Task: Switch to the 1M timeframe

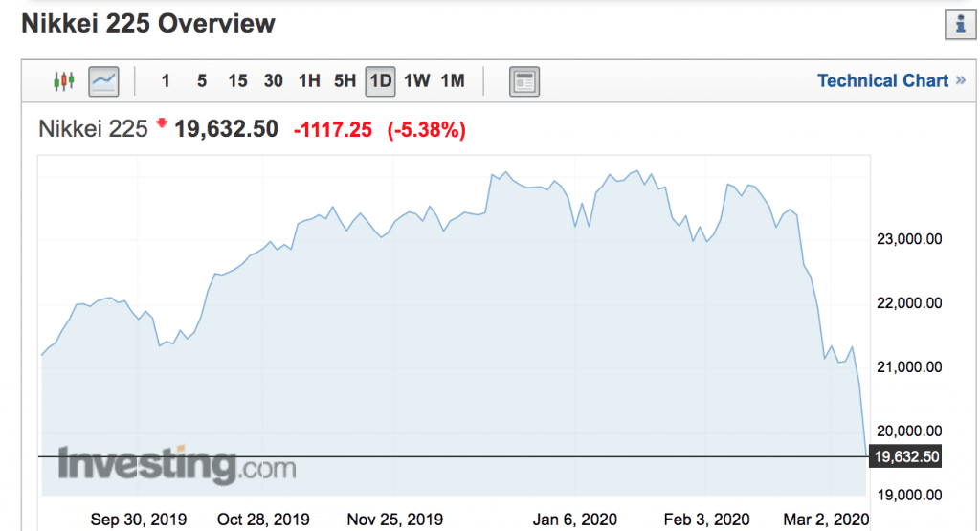Action: point(453,81)
